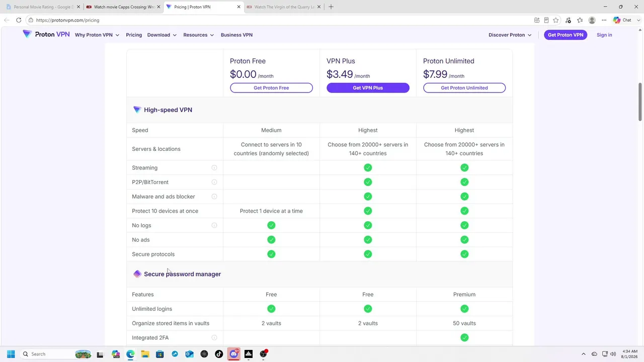
Task: Click the Get VPN Plus button
Action: pos(368,88)
